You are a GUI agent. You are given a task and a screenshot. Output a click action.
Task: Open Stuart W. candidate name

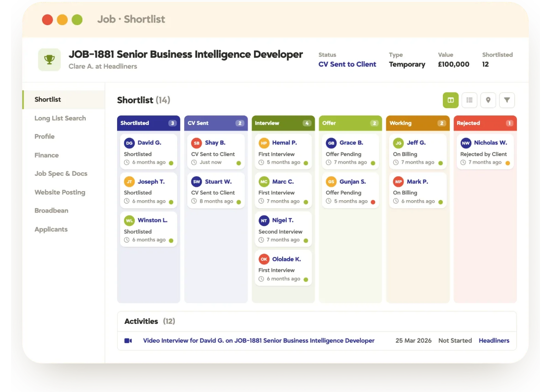click(x=218, y=182)
